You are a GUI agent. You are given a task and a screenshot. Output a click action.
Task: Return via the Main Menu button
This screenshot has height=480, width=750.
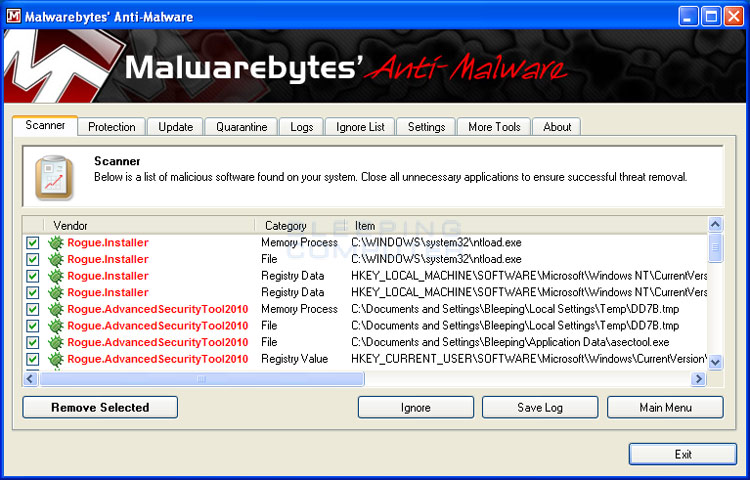pos(665,408)
